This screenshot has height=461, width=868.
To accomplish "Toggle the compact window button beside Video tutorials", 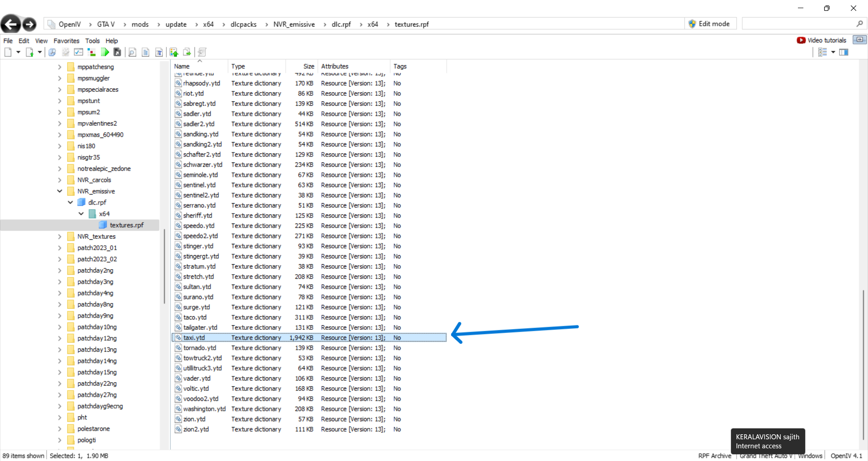I will [x=859, y=40].
